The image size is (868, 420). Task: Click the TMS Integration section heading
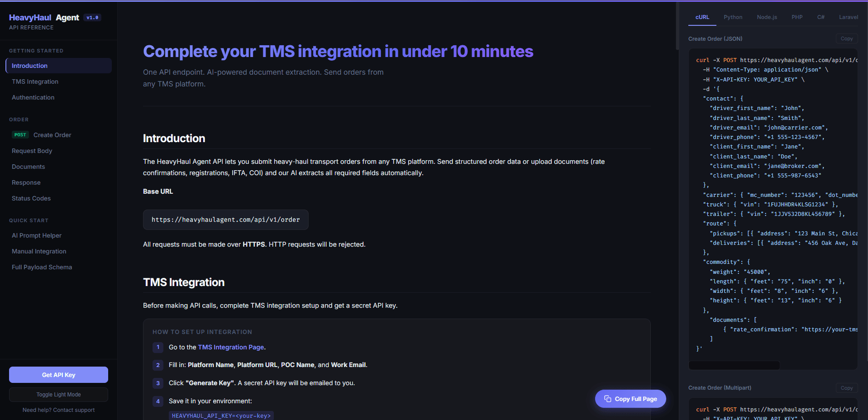[184, 282]
